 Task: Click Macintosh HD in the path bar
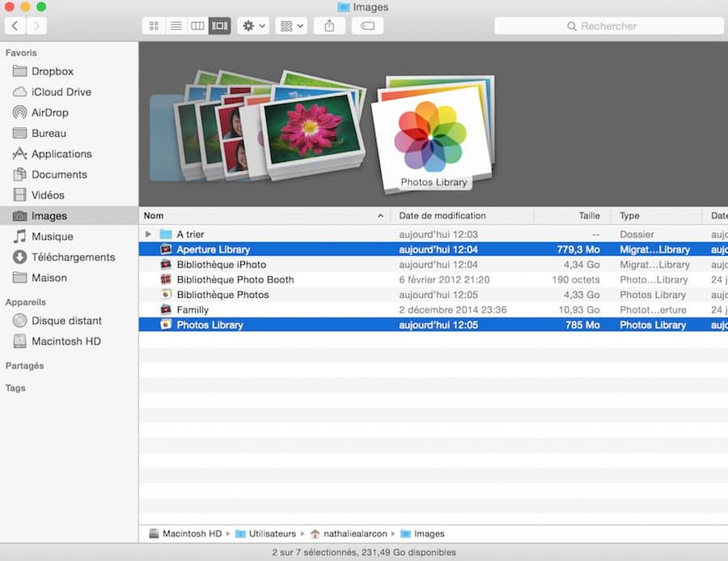pos(186,533)
